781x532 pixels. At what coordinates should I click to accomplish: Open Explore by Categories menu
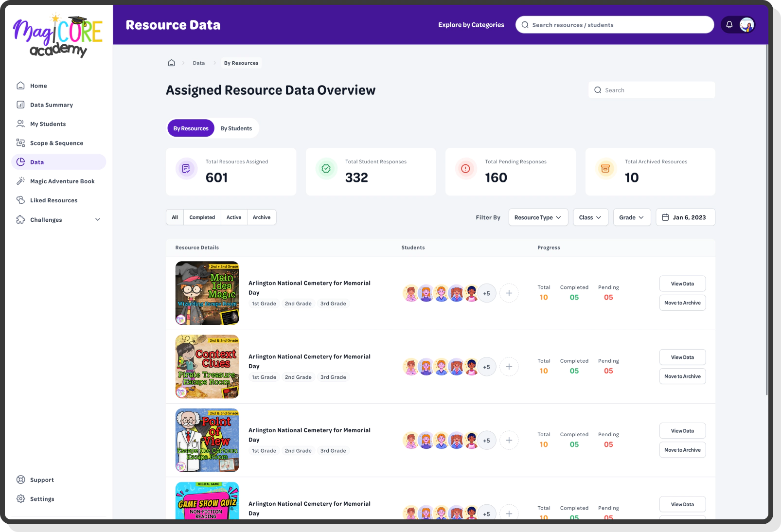tap(471, 24)
